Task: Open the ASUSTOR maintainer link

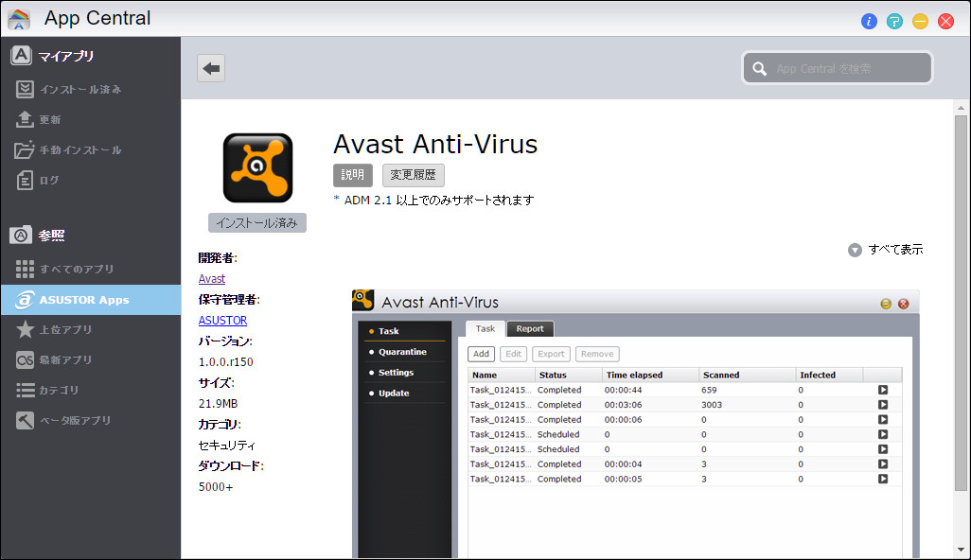Action: click(222, 320)
